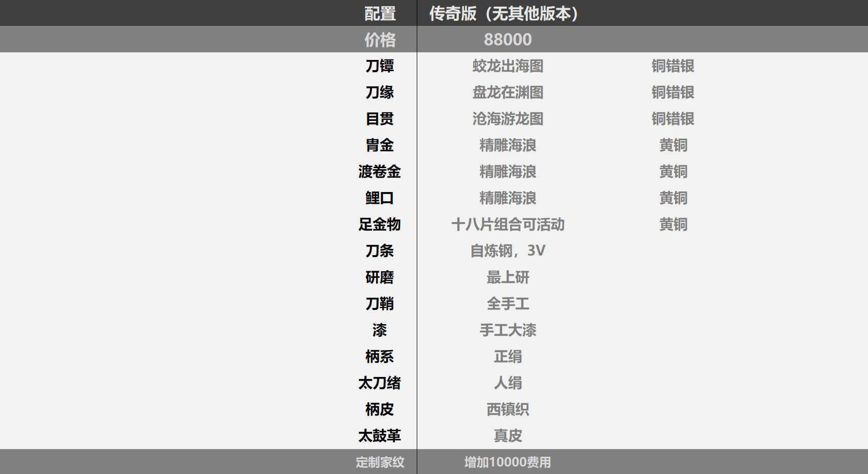868x474 pixels.
Task: Click the 价格 row label
Action: 380,40
